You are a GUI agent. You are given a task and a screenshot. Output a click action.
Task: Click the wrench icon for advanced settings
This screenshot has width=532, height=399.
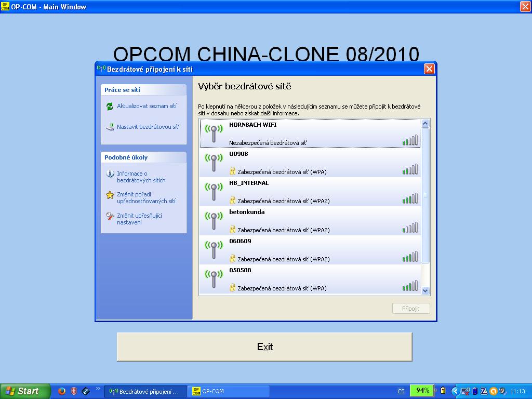point(110,216)
